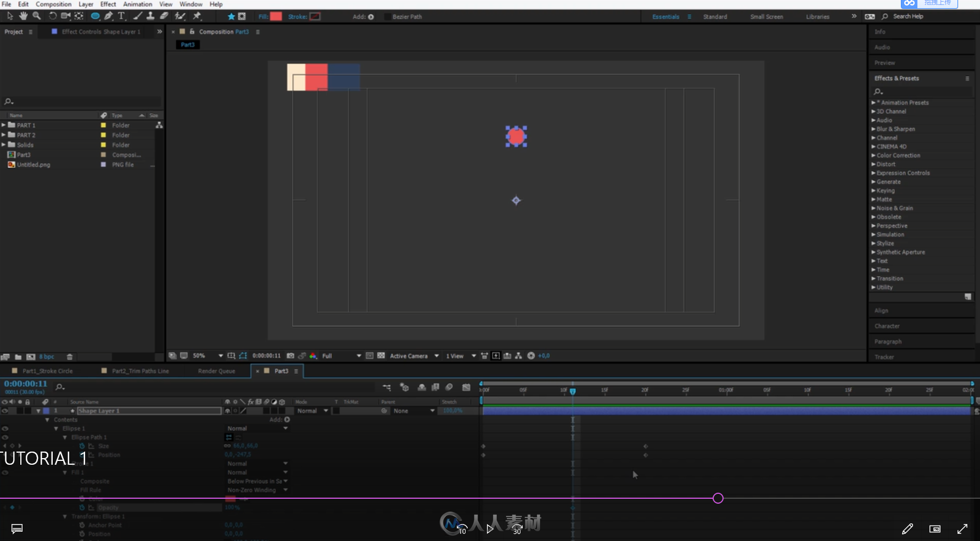Switch to the Small Screen workspace
Viewport: 980px width, 541px height.
(x=766, y=16)
